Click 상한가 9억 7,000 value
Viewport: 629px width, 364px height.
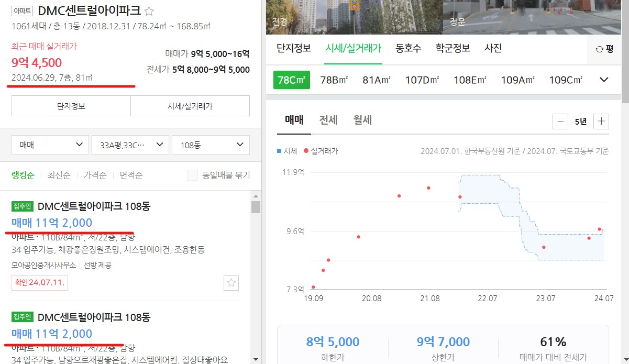[x=443, y=342]
